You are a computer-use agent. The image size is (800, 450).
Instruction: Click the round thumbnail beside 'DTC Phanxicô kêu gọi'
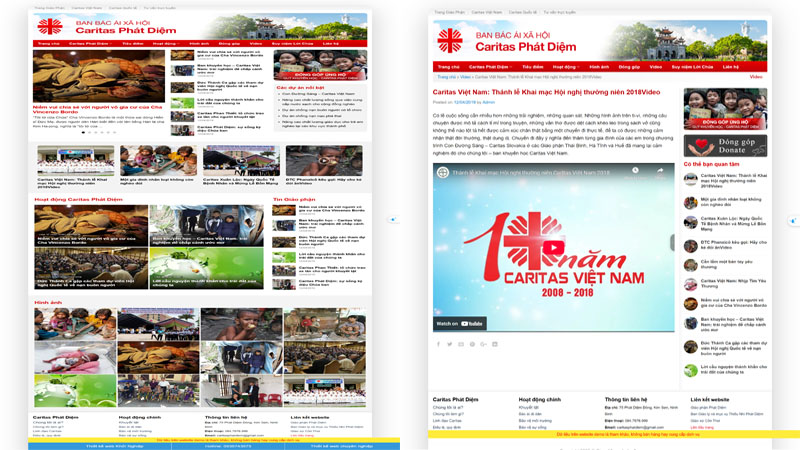pos(691,246)
